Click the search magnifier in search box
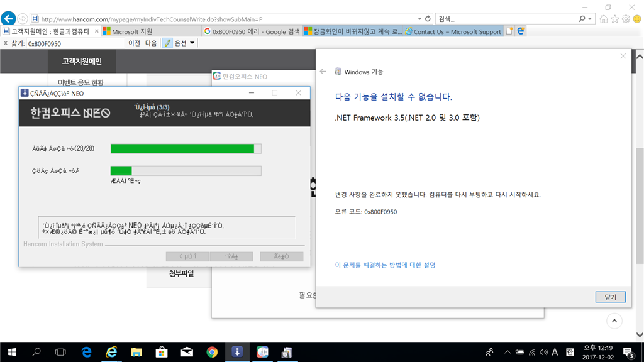The width and height of the screenshot is (644, 362). [x=582, y=19]
